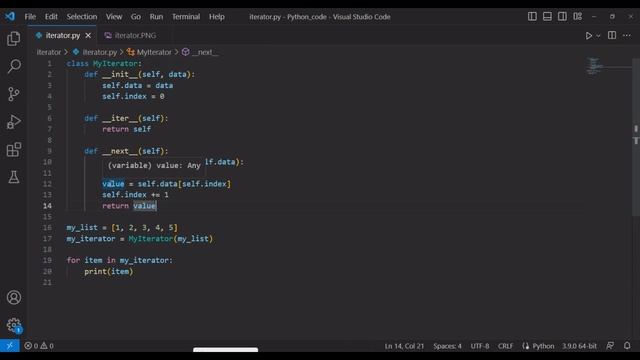Open the Testing flask view

[x=13, y=177]
